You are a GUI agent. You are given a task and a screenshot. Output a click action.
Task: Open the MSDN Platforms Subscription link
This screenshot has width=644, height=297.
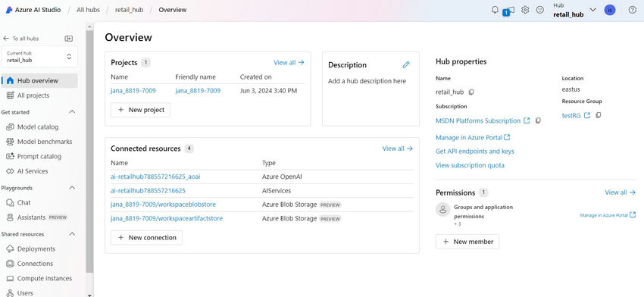click(x=477, y=120)
